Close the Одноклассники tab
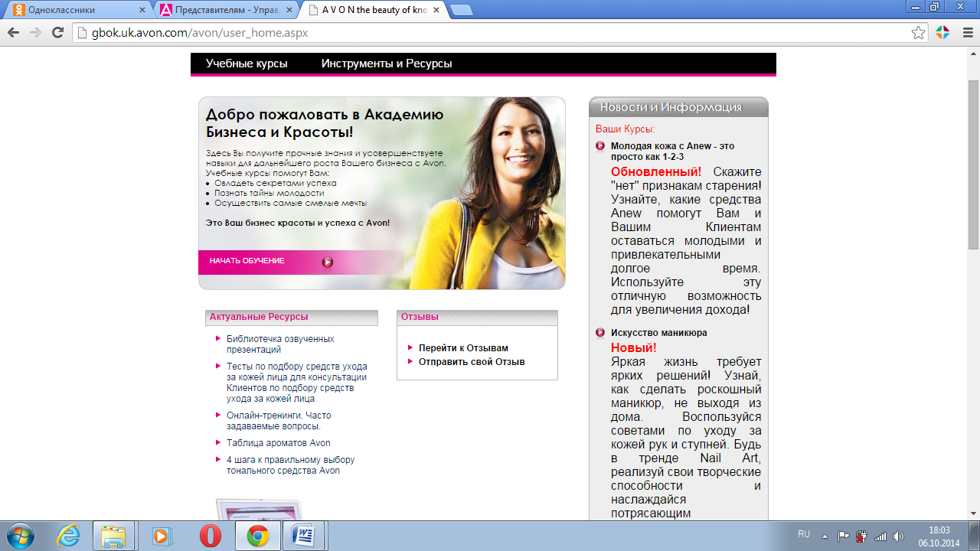This screenshot has width=980, height=551. pos(141,11)
